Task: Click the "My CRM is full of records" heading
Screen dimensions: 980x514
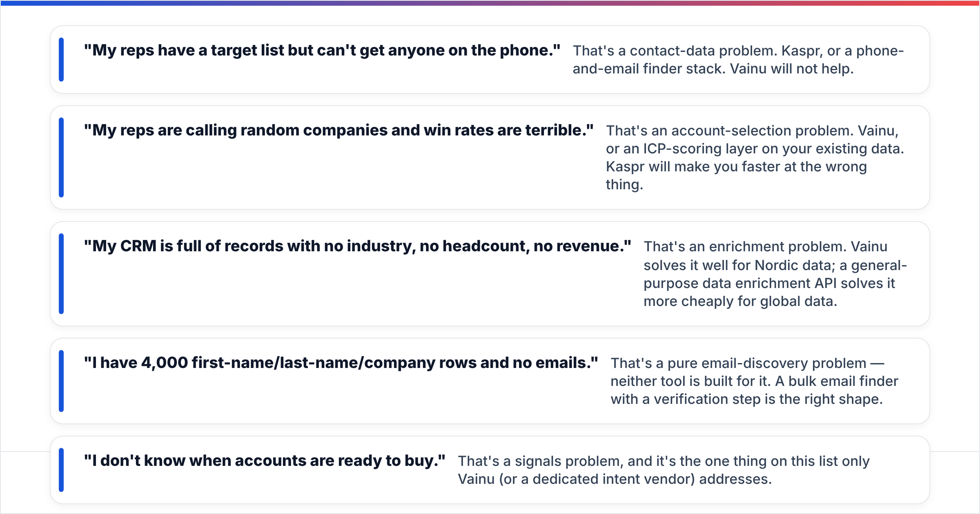Action: (x=358, y=246)
